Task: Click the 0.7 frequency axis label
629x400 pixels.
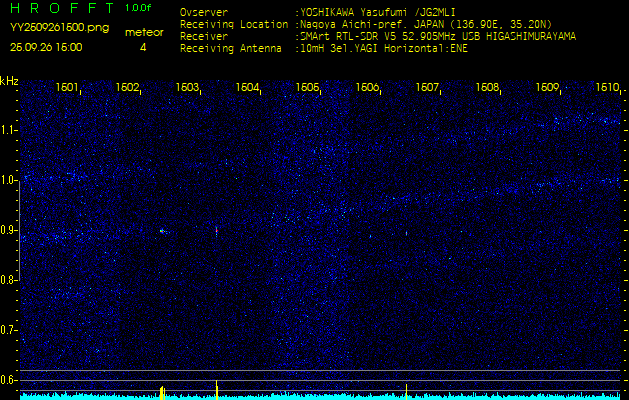Action: click(8, 330)
